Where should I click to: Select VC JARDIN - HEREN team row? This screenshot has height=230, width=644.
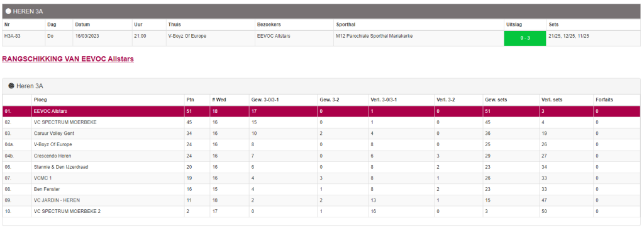point(321,200)
